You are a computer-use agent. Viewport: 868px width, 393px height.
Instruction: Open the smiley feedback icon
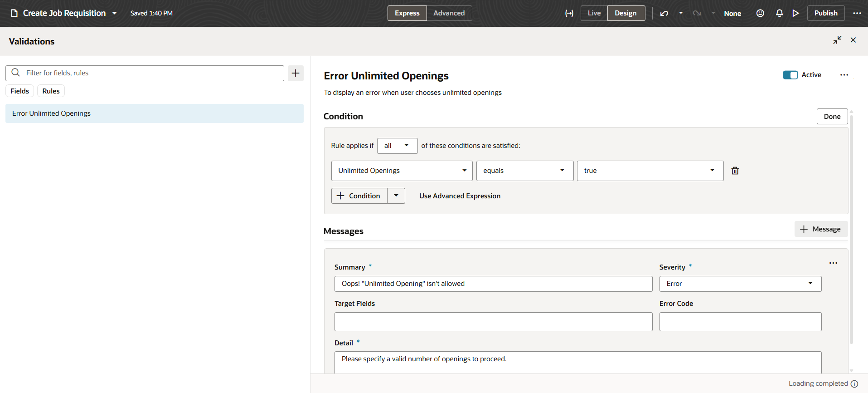point(760,13)
